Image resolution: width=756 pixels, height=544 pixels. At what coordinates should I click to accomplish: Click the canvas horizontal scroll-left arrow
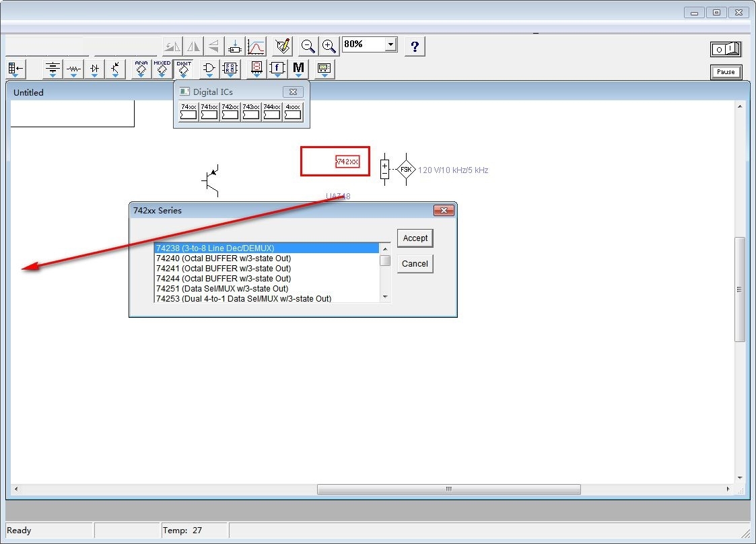pyautogui.click(x=16, y=489)
